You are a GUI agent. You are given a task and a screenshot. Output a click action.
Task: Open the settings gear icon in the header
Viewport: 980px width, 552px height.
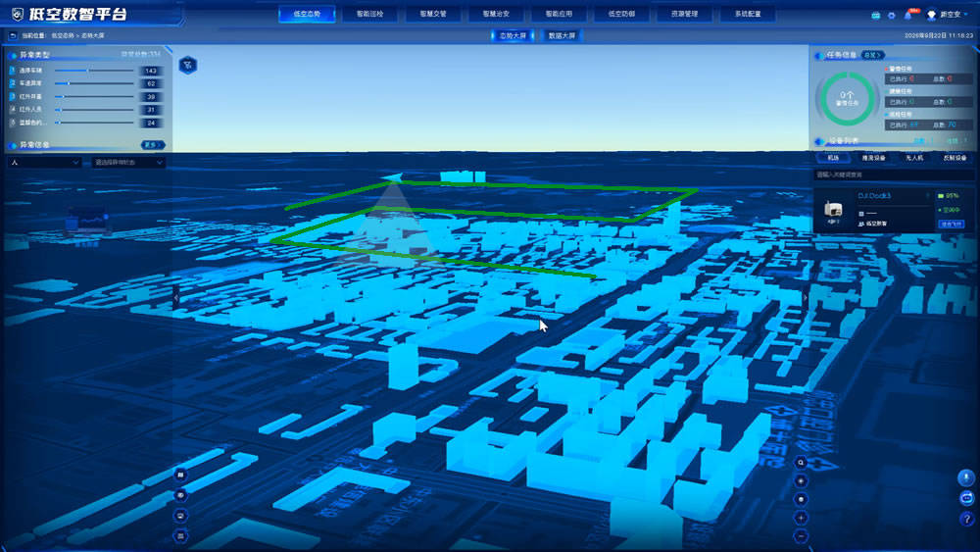(x=891, y=15)
